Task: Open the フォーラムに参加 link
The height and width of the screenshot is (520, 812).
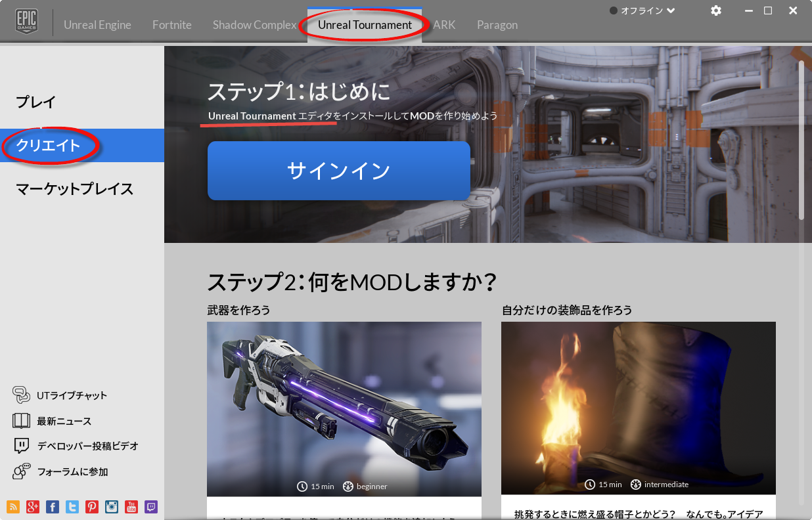Action: coord(73,471)
